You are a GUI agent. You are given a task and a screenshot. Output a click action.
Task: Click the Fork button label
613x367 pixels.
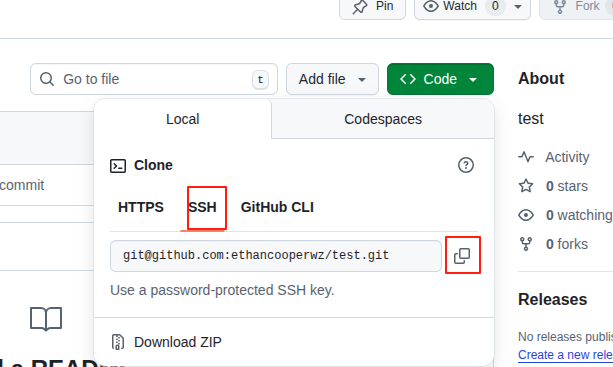click(x=587, y=6)
